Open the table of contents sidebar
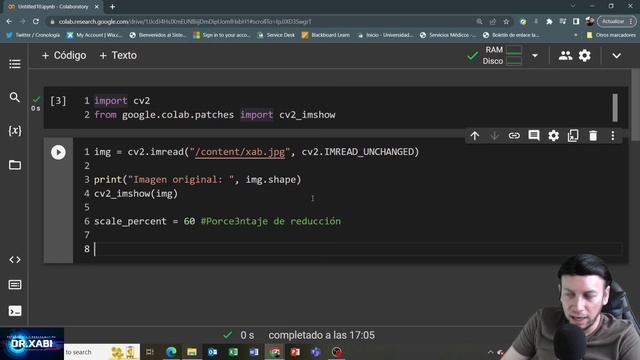The width and height of the screenshot is (640, 360). point(15,64)
